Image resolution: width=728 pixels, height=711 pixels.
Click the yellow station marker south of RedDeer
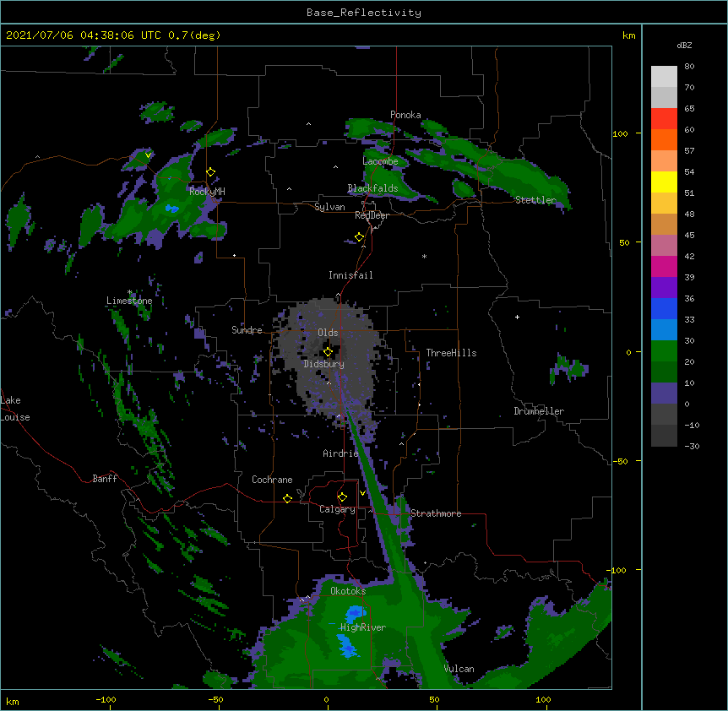(x=360, y=237)
